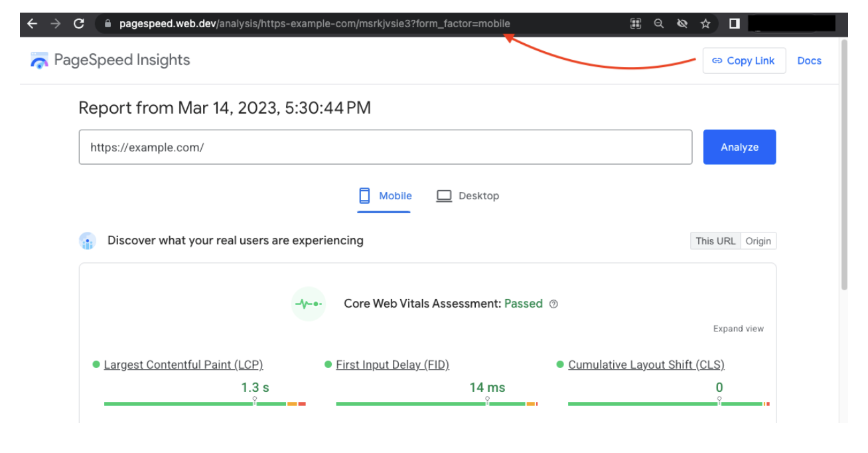Image resolution: width=868 pixels, height=453 pixels.
Task: Switch to Origin data view
Action: point(758,241)
